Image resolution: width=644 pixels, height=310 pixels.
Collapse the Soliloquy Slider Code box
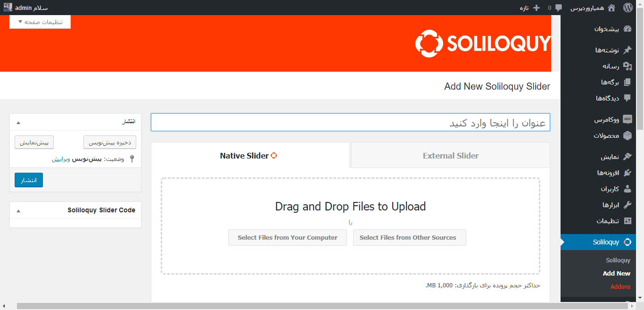click(18, 211)
